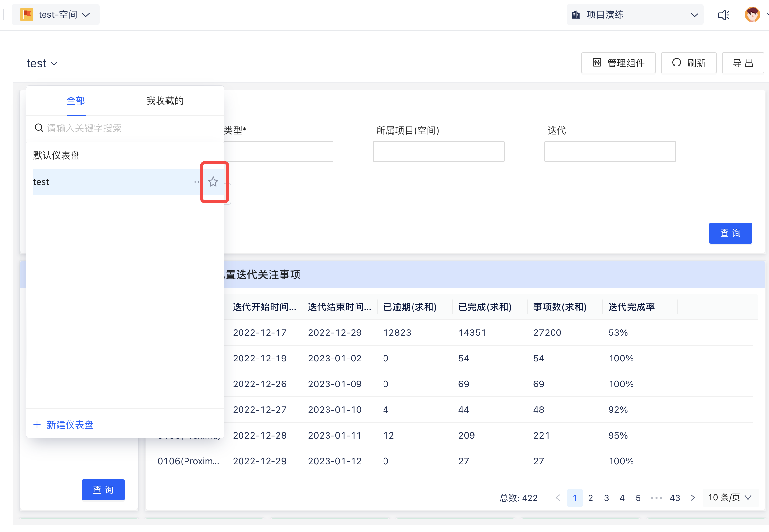Open the more options dots on test row
Viewport: 769px width, 532px height.
click(x=197, y=182)
